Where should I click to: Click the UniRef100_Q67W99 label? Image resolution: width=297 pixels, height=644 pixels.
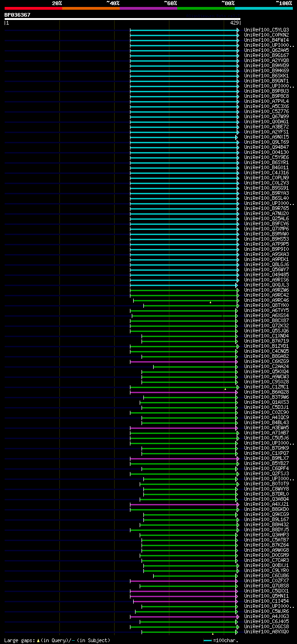pos(266,117)
